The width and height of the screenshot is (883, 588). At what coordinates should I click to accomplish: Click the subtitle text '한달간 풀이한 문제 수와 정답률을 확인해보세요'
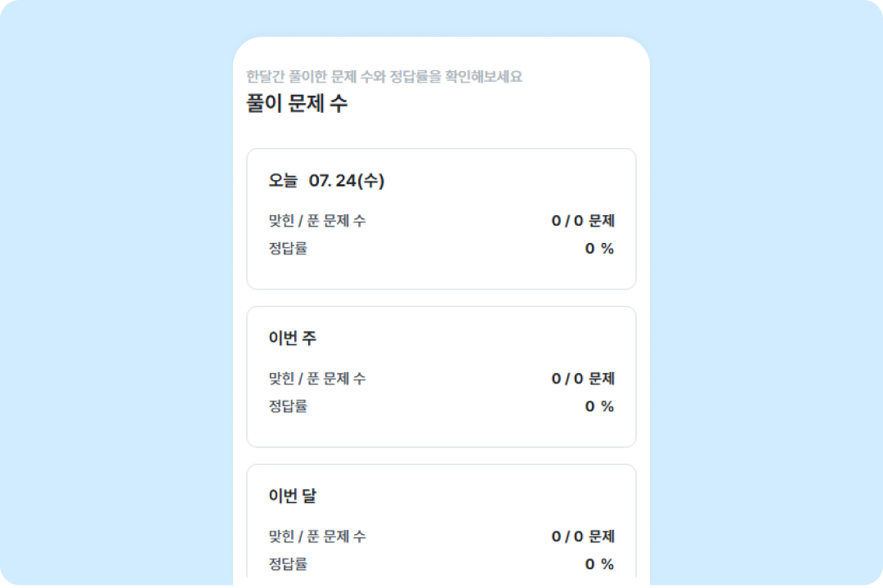(384, 77)
